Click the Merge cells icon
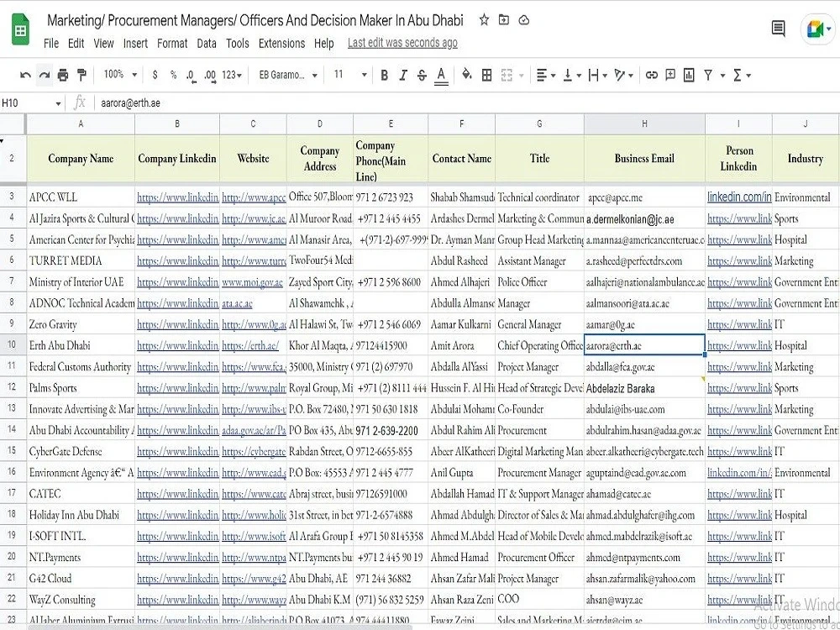 pyautogui.click(x=507, y=75)
